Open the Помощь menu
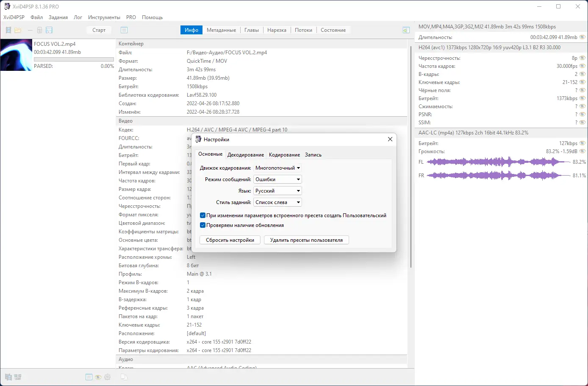Screen dimensions: 588x386 [153, 17]
